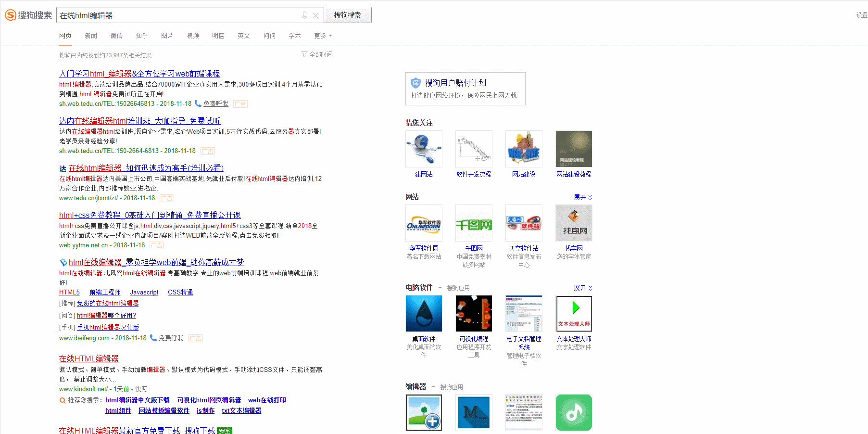
Task: Expand the 更多 search categories menu
Action: click(x=323, y=36)
